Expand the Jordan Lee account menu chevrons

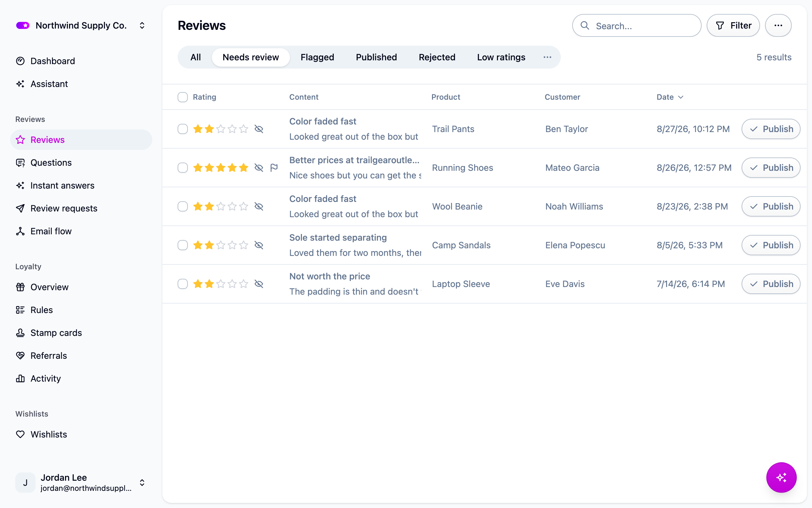pyautogui.click(x=142, y=483)
